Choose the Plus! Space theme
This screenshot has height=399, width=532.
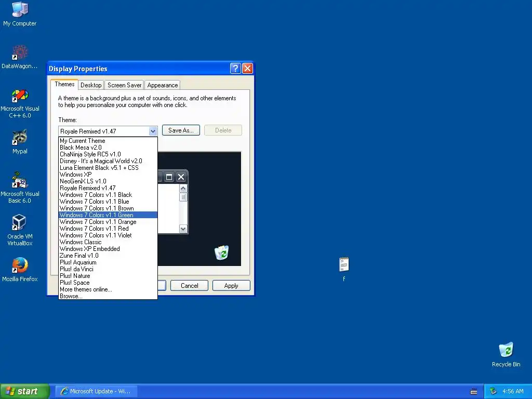click(108, 283)
